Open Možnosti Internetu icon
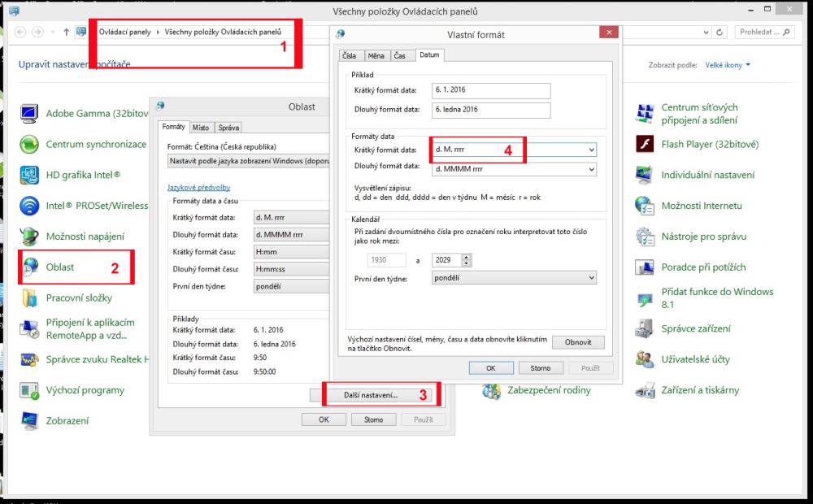 (x=645, y=206)
